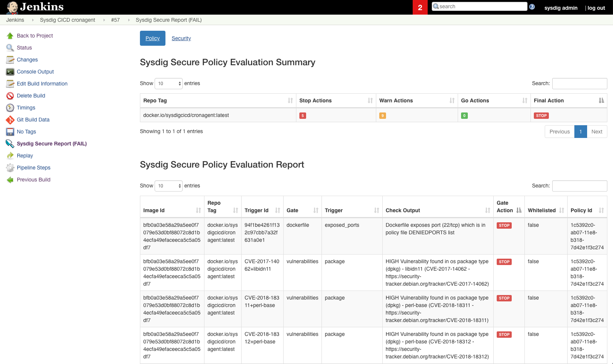Click the Edit Build Information icon
The width and height of the screenshot is (613, 364).
(x=10, y=84)
